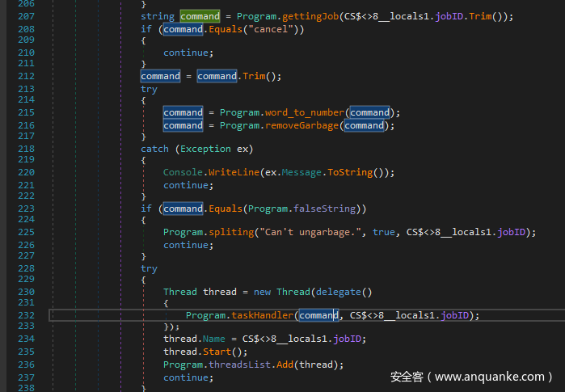Viewport: 565px width, 392px height.
Task: Click line number 232 in the gutter
Action: (24, 315)
